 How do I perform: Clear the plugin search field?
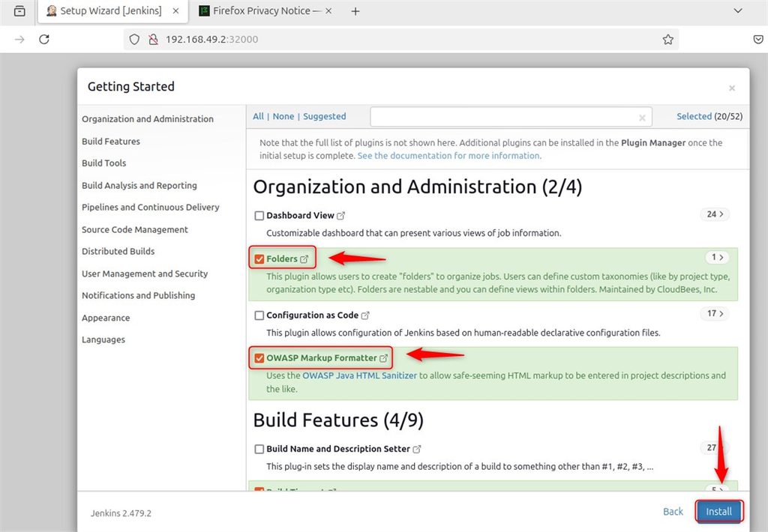[642, 118]
